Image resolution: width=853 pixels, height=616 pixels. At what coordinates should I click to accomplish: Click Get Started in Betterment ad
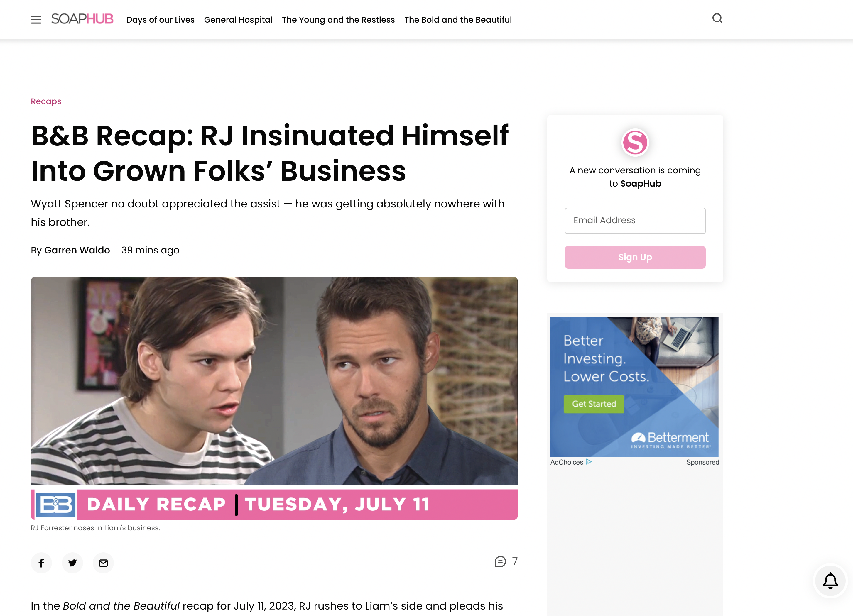click(594, 404)
